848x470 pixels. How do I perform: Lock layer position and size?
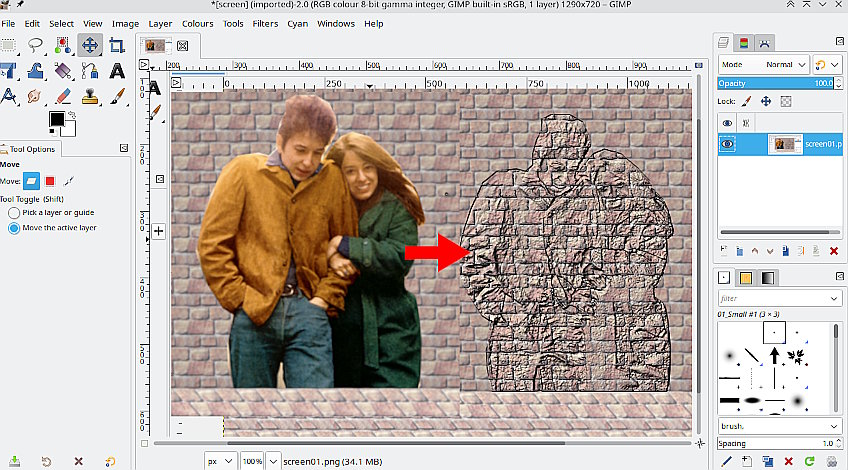click(766, 101)
